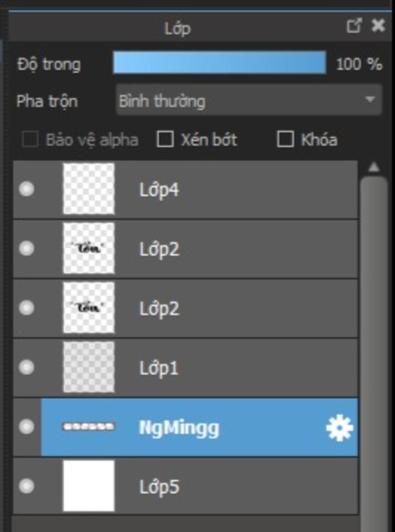The width and height of the screenshot is (395, 532).
Task: Select the Lớp1 layer row
Action: 186,368
